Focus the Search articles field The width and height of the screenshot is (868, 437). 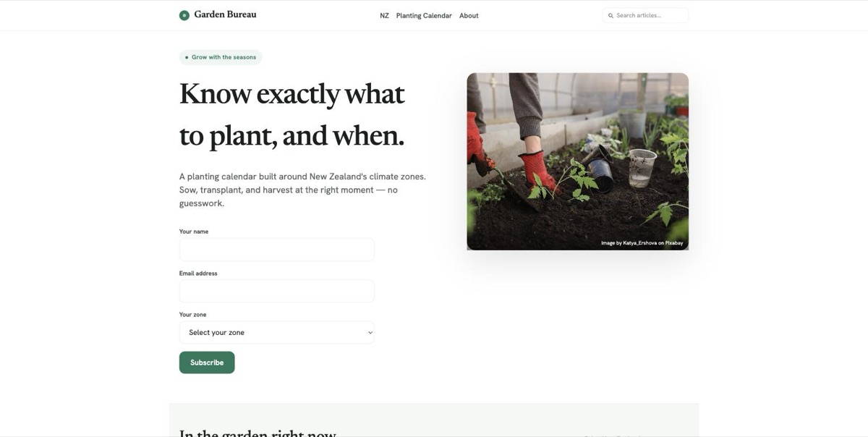645,15
